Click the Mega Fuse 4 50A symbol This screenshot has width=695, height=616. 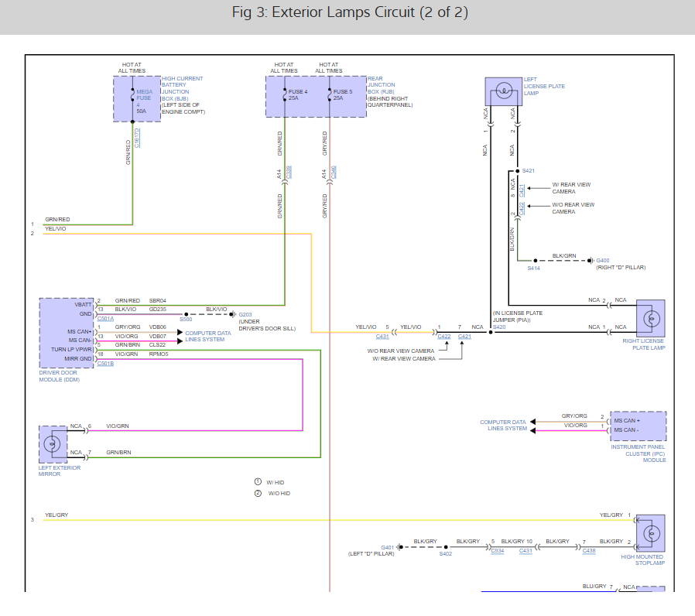click(132, 98)
